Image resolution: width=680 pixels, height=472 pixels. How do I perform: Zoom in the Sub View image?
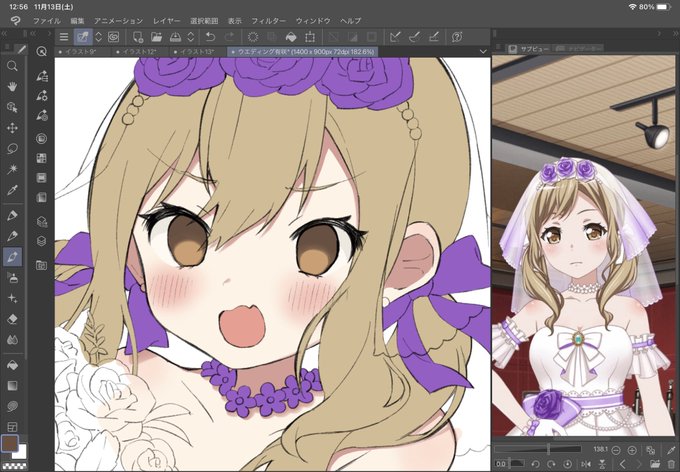point(632,450)
